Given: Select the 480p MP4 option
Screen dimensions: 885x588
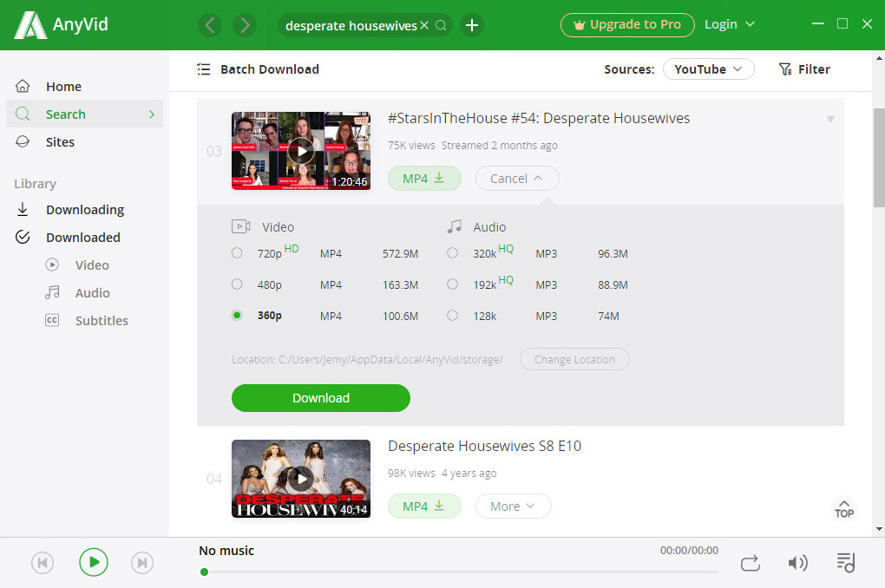Looking at the screenshot, I should [x=237, y=284].
